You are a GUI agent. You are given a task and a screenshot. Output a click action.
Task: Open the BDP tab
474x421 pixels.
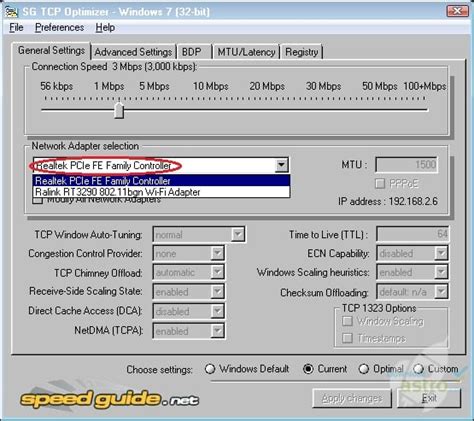click(x=194, y=52)
